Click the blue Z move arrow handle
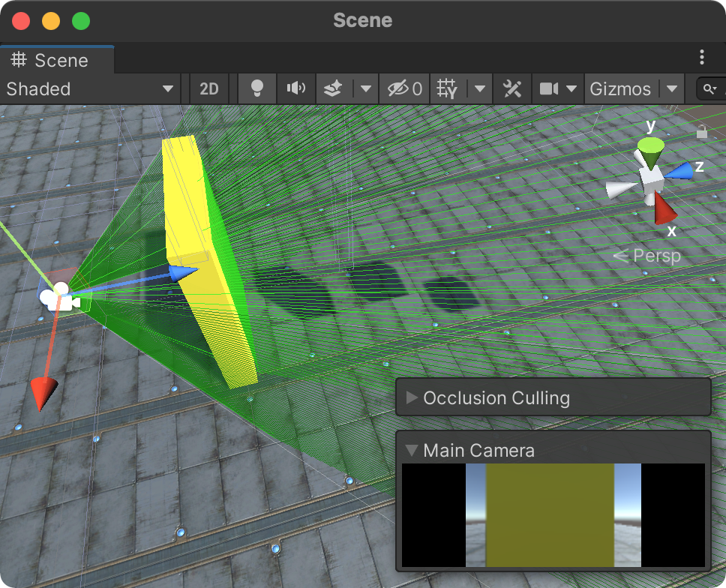726x588 pixels. (x=183, y=273)
